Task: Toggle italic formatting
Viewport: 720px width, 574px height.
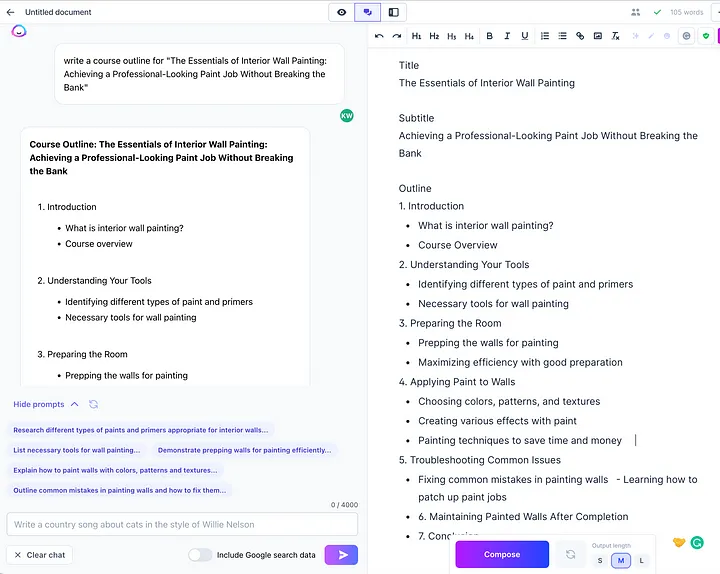Action: click(x=507, y=36)
